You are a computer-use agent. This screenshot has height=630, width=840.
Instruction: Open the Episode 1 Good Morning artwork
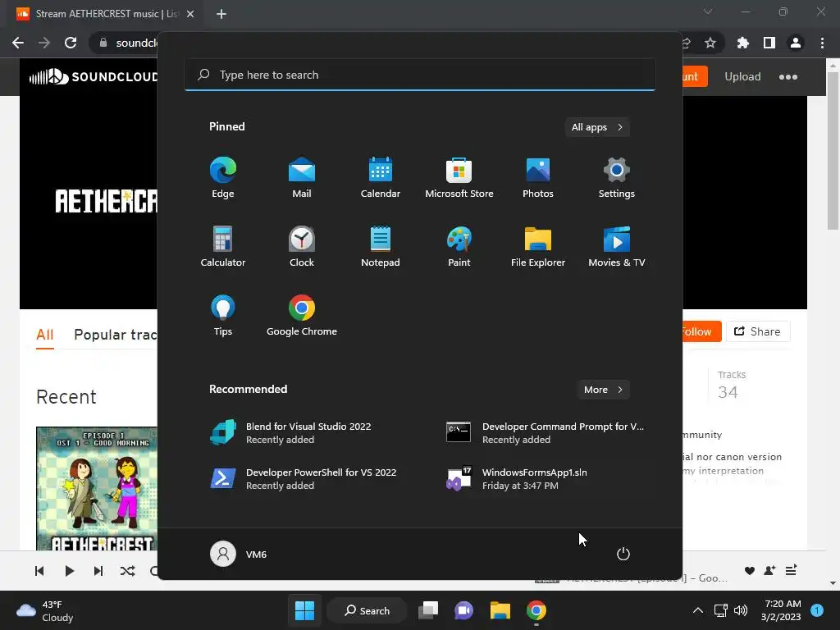(x=97, y=489)
